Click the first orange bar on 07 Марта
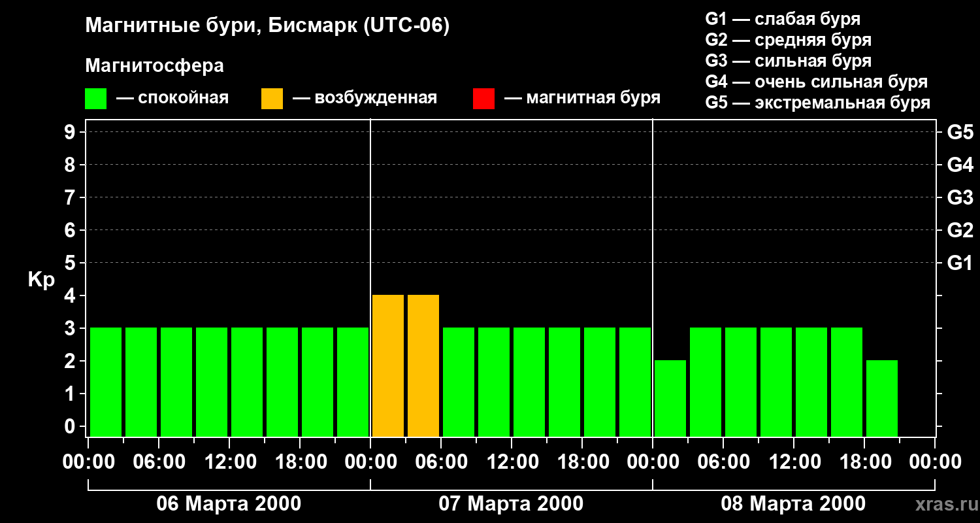The image size is (980, 523). pos(388,366)
